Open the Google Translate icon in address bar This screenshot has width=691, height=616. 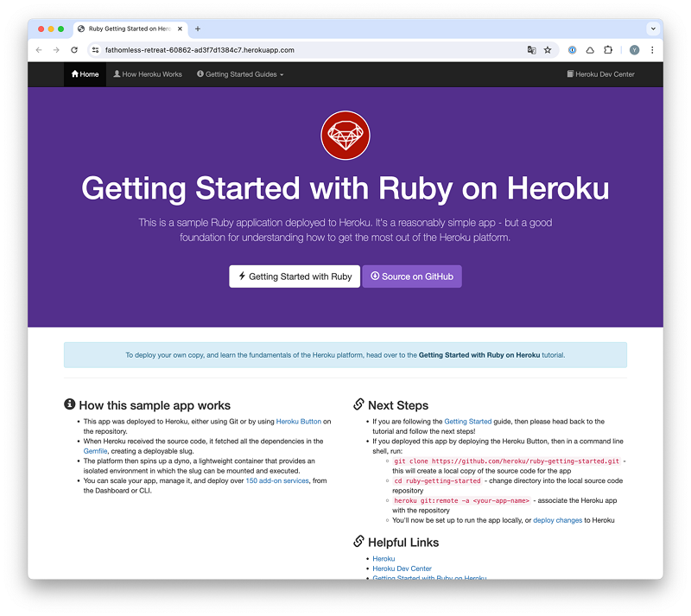click(x=531, y=50)
